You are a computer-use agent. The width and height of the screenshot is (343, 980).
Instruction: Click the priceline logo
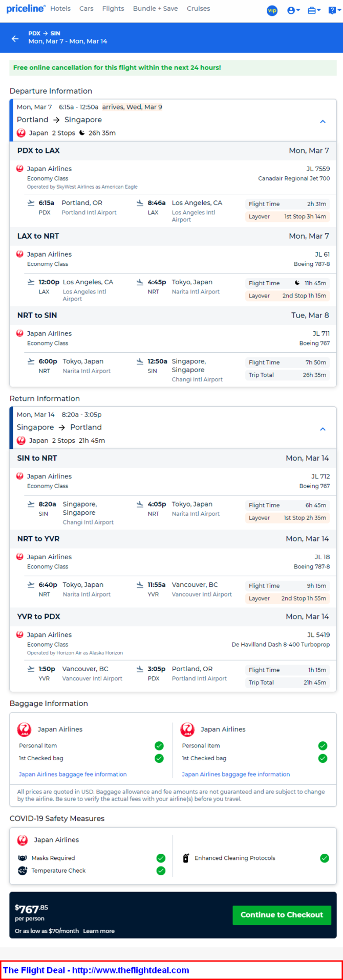26,9
